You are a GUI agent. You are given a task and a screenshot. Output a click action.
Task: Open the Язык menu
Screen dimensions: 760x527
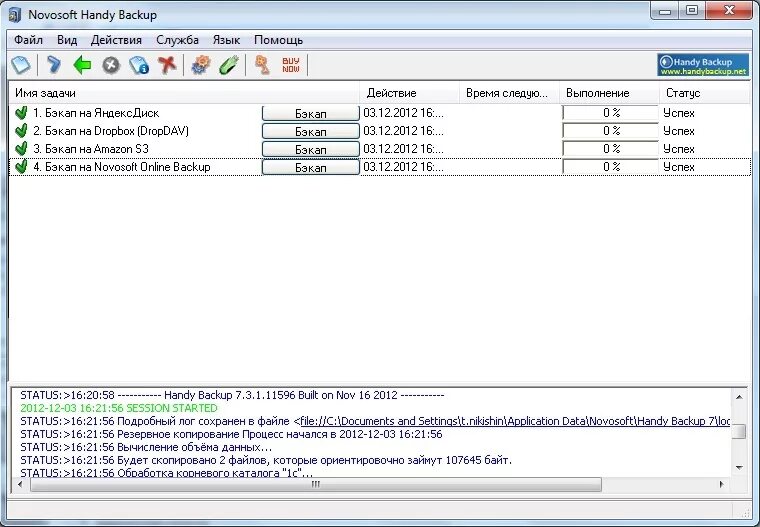coord(226,40)
